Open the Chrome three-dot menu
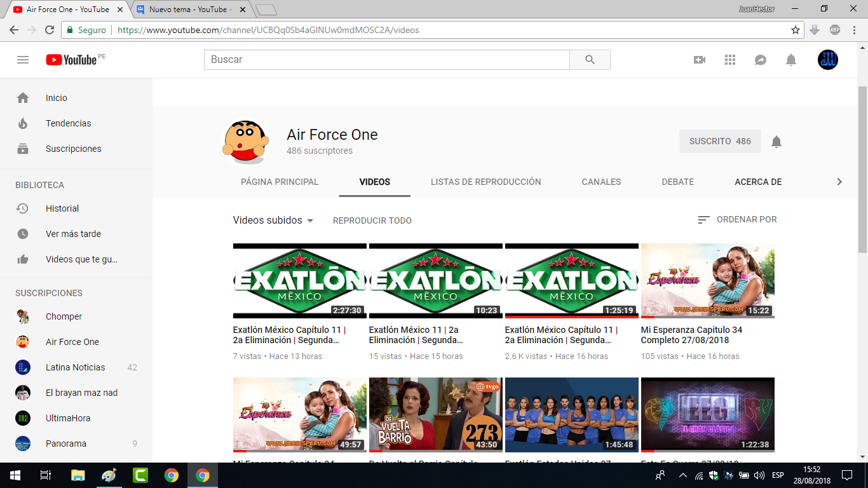This screenshot has height=488, width=868. 854,30
